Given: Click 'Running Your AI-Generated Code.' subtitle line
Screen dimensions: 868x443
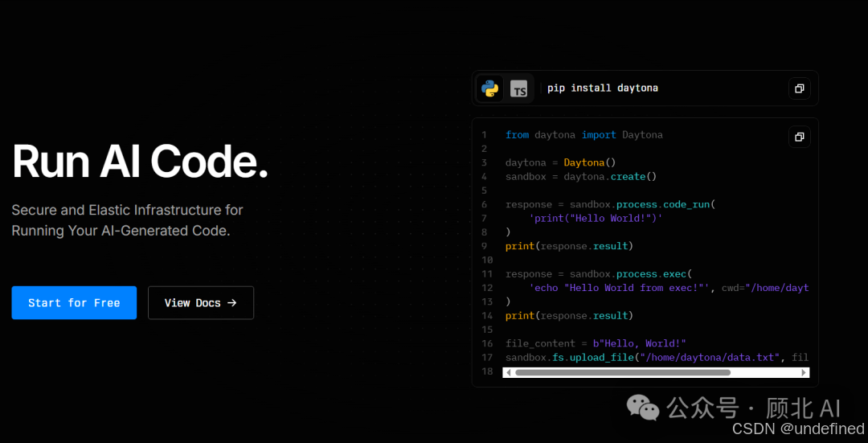Looking at the screenshot, I should click(121, 231).
